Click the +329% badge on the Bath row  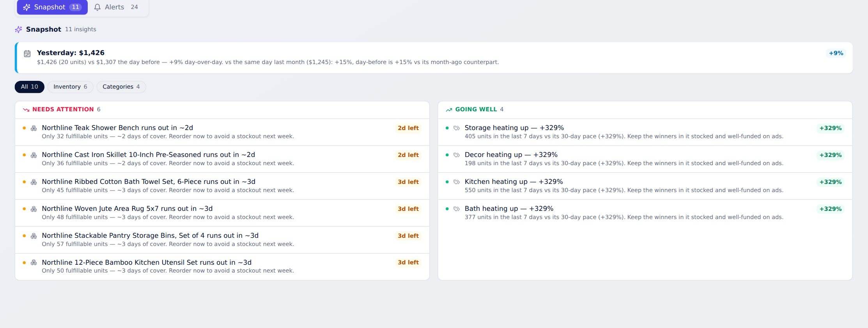click(x=831, y=209)
